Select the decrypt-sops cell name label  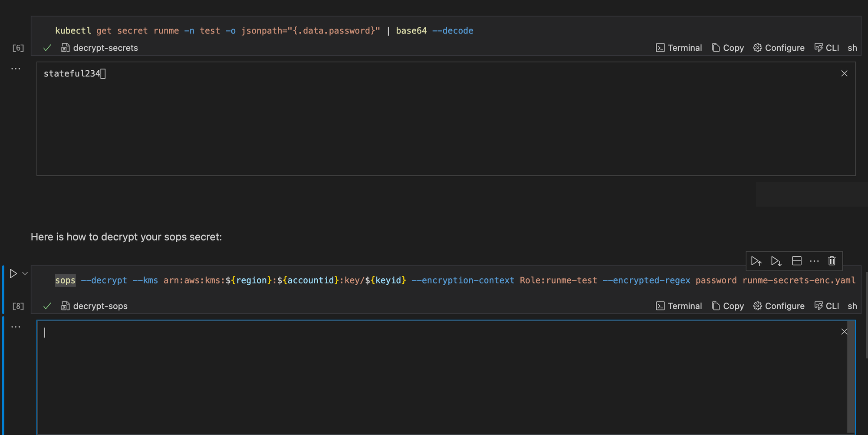[x=99, y=306]
